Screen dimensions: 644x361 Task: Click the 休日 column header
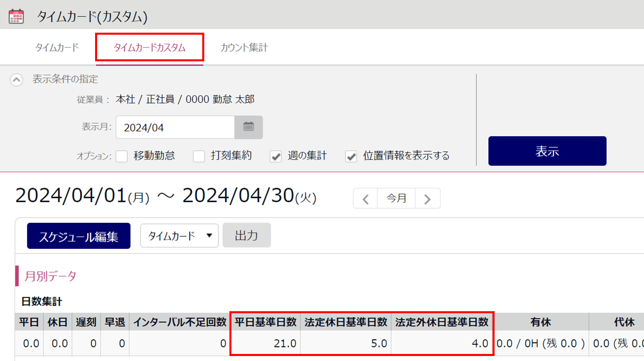pyautogui.click(x=58, y=322)
